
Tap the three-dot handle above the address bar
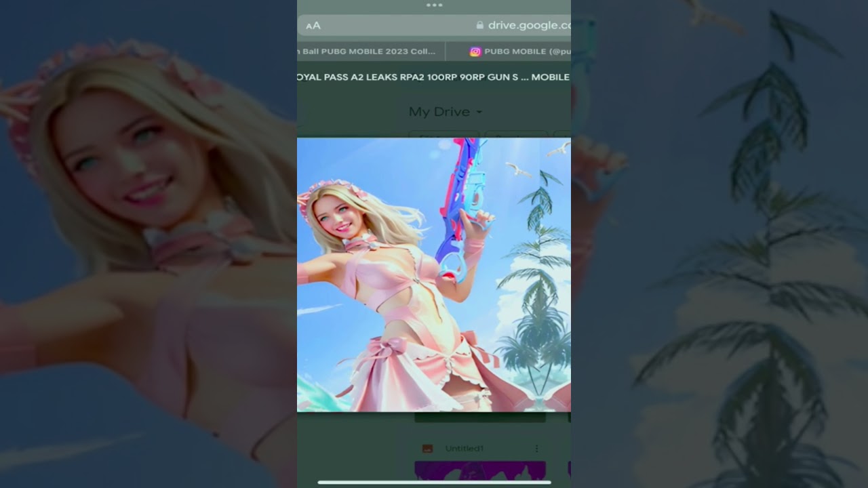pos(434,5)
